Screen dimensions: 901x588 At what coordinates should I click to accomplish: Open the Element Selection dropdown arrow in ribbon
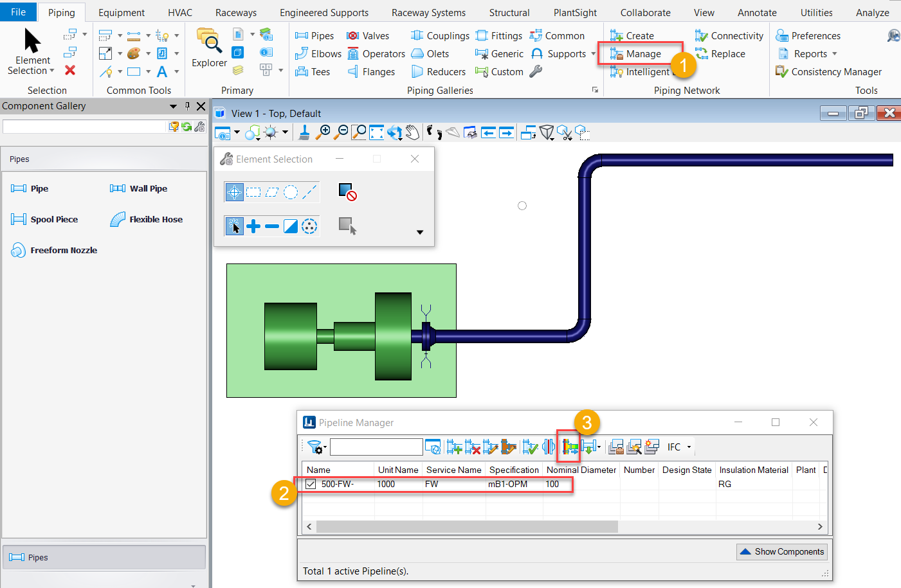51,71
